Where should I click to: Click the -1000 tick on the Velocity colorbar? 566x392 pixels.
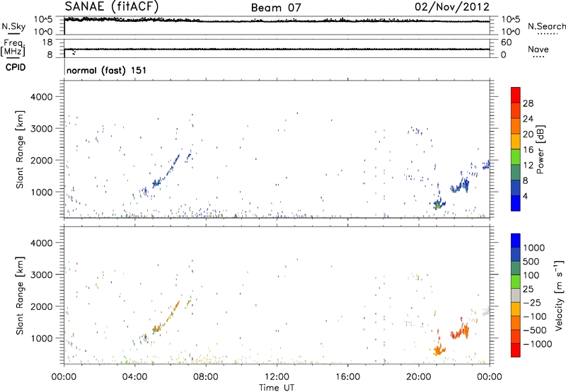click(x=538, y=344)
